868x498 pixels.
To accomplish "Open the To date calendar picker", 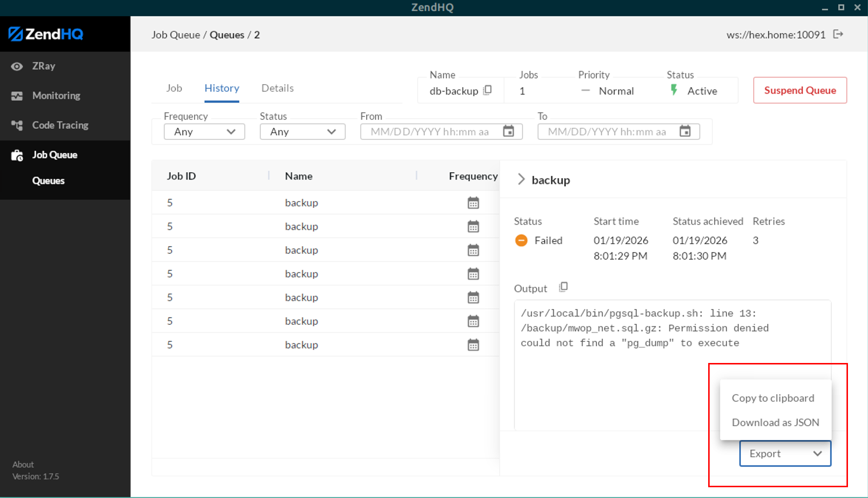I will click(x=685, y=132).
